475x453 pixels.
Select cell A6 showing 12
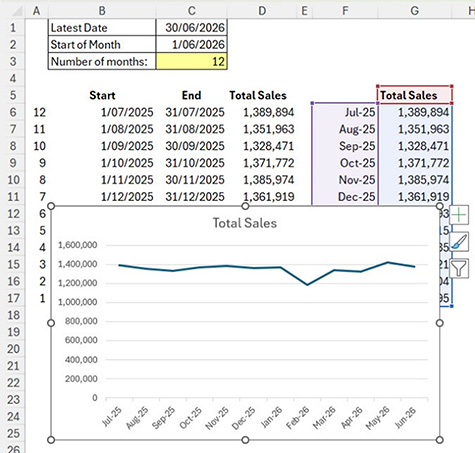click(36, 112)
